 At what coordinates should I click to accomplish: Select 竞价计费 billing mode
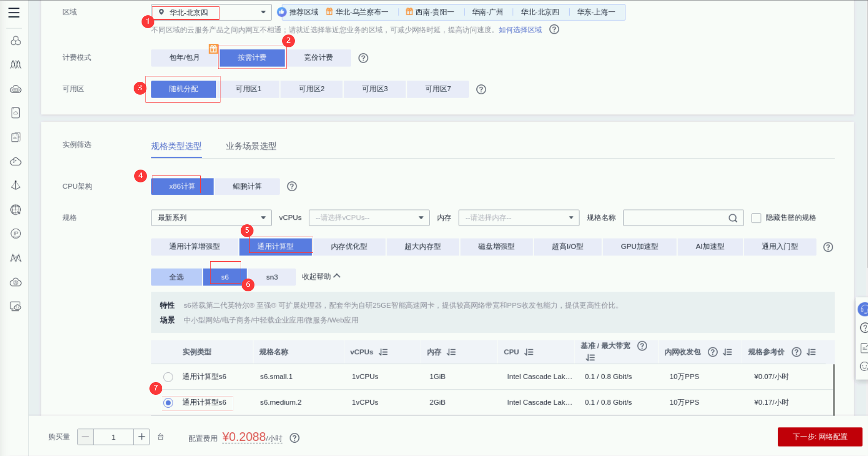coord(318,58)
